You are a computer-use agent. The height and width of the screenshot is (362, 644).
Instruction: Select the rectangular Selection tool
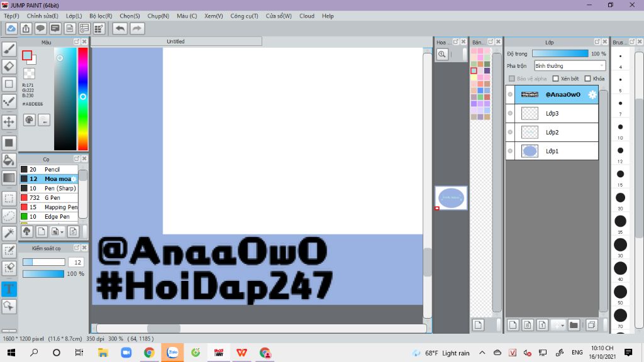9,199
